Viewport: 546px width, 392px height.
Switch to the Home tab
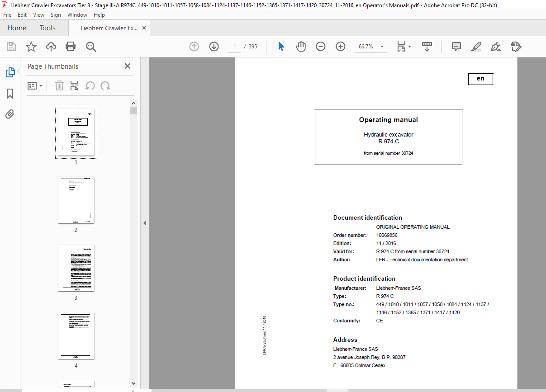[17, 28]
